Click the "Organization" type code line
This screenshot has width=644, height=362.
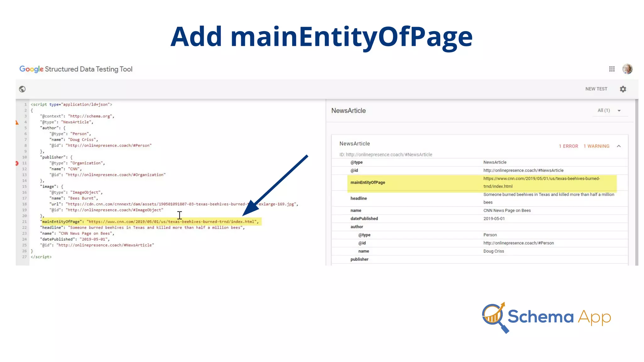click(77, 163)
